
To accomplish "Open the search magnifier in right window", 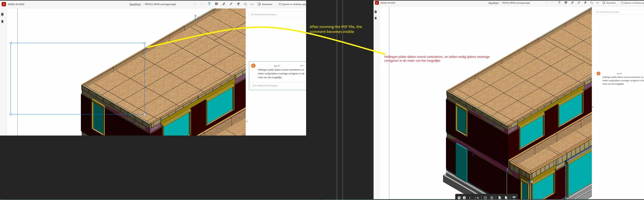I will pyautogui.click(x=592, y=3).
